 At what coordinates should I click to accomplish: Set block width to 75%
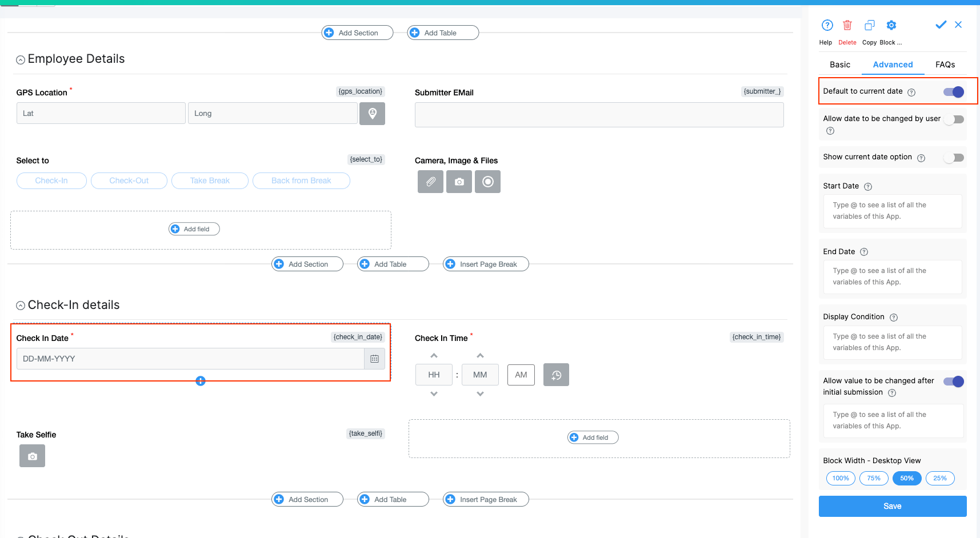pos(874,478)
